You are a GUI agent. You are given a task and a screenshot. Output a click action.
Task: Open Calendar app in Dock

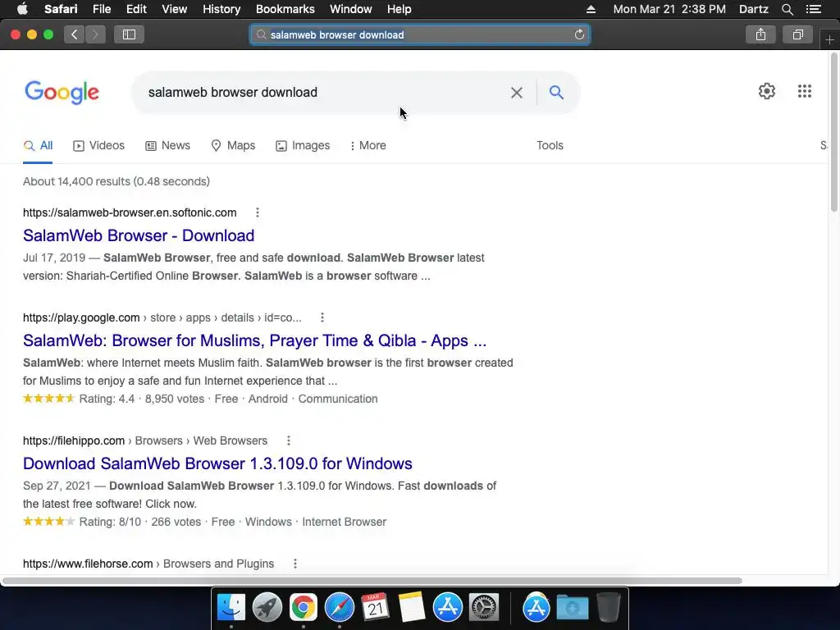pyautogui.click(x=375, y=608)
